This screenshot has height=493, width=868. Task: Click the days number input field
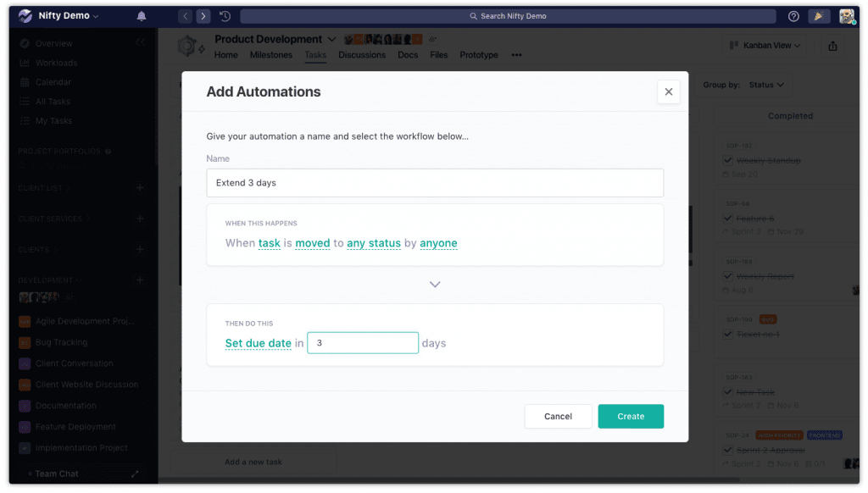click(363, 343)
